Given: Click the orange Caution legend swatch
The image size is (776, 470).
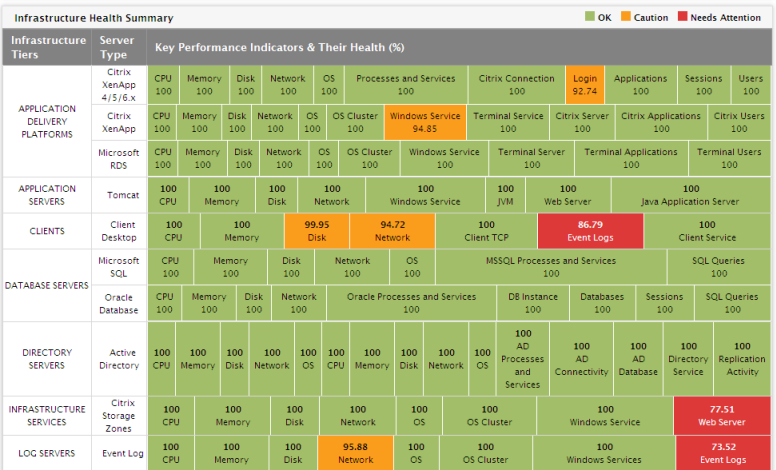Looking at the screenshot, I should point(626,16).
